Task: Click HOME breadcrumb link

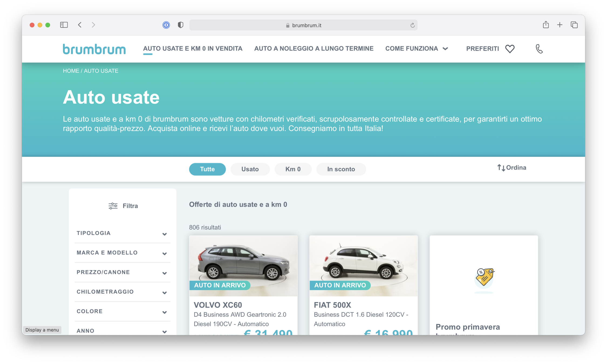Action: tap(71, 71)
